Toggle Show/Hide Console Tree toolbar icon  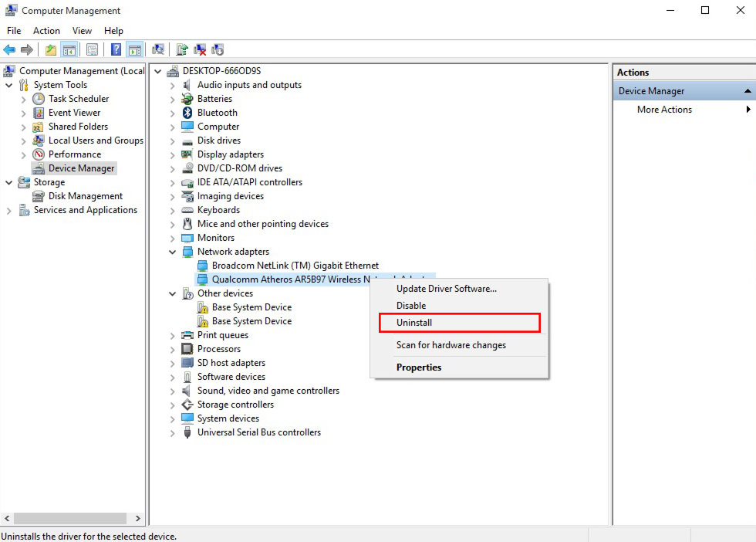[69, 49]
